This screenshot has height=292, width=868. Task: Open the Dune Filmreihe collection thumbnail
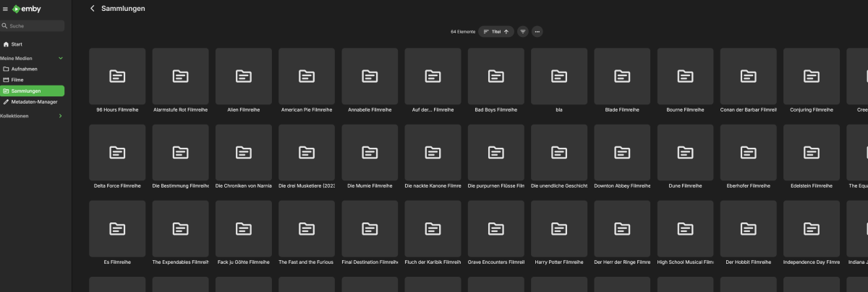[x=685, y=152]
